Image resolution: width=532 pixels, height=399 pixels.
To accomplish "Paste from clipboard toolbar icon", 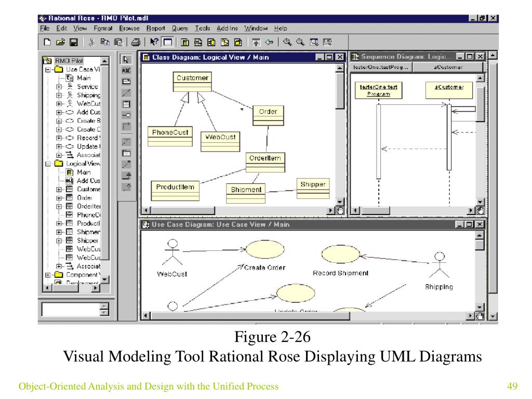I will click(118, 42).
